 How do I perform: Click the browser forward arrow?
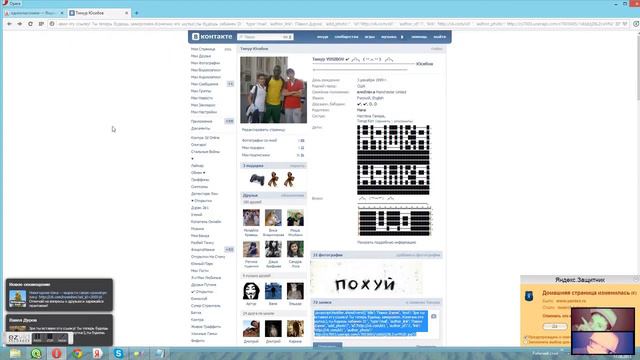tap(20, 24)
